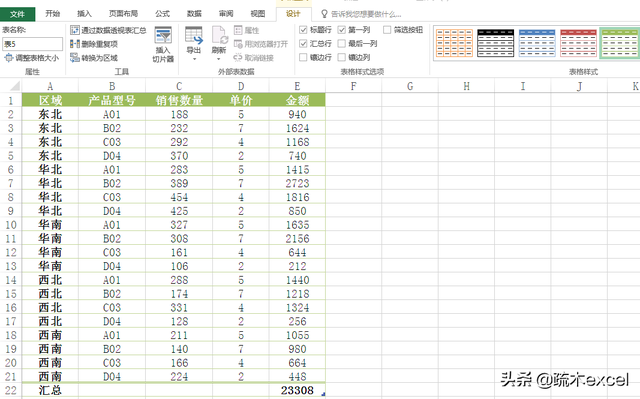Select row 10 header
Viewport: 640px width, 399px height.
pos(11,225)
